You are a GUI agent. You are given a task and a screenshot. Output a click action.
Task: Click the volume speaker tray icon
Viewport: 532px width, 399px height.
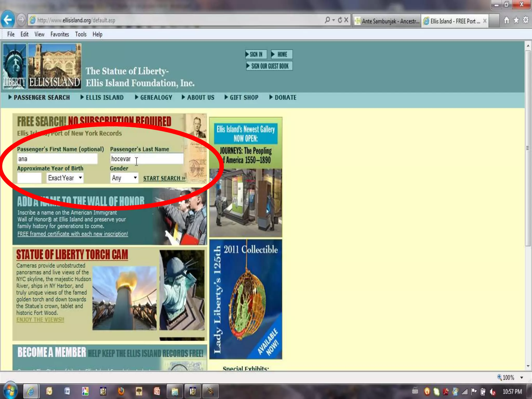(x=493, y=392)
